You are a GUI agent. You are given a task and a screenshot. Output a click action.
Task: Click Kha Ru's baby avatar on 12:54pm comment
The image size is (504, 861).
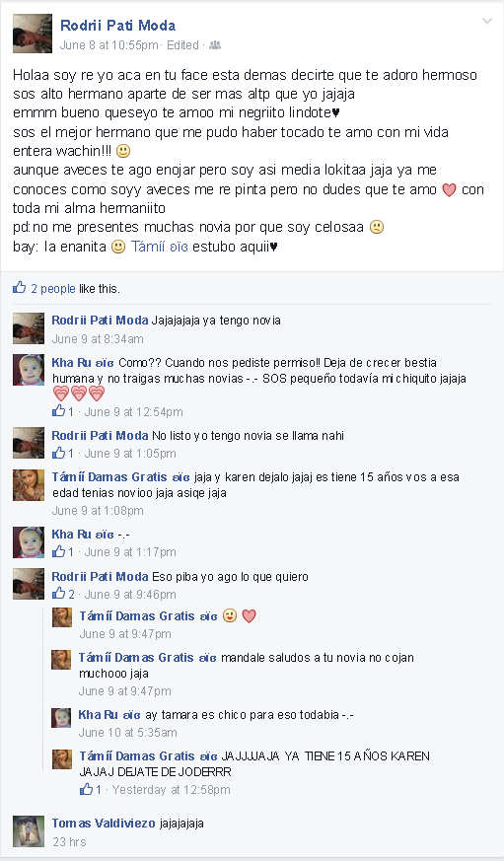point(29,370)
